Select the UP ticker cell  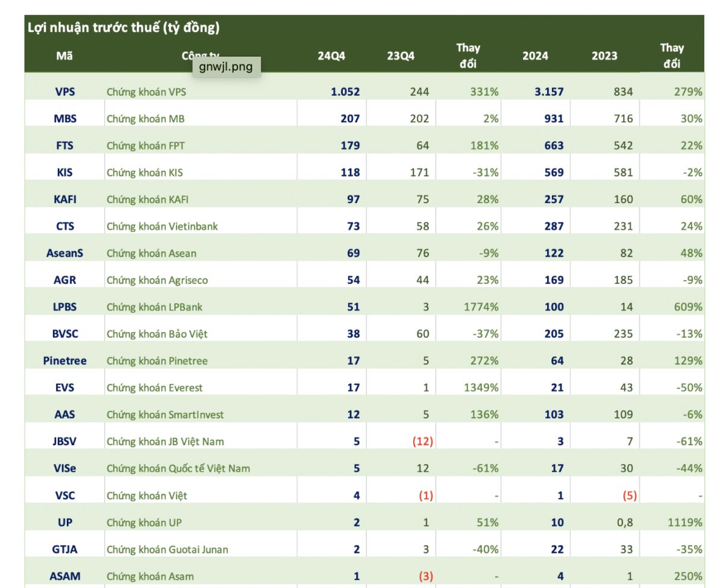[64, 522]
